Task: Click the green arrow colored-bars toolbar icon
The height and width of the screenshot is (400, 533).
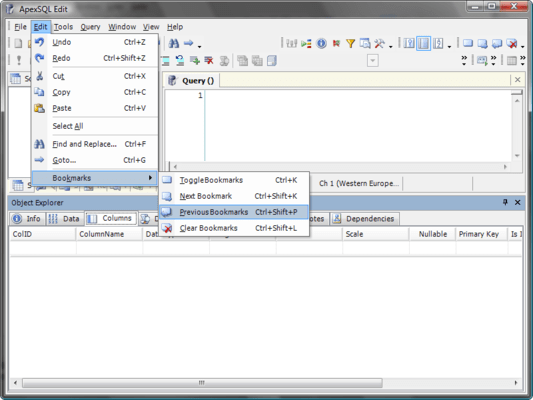Action: point(306,44)
